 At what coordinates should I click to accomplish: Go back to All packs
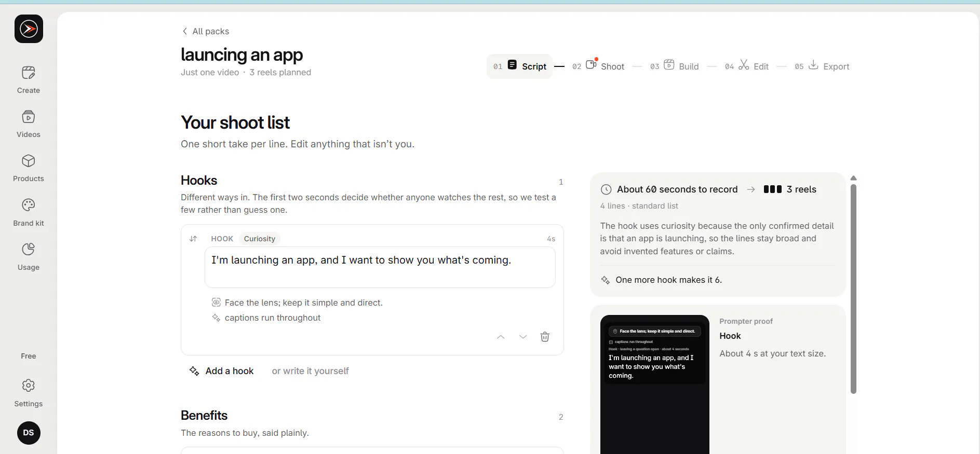pos(206,31)
